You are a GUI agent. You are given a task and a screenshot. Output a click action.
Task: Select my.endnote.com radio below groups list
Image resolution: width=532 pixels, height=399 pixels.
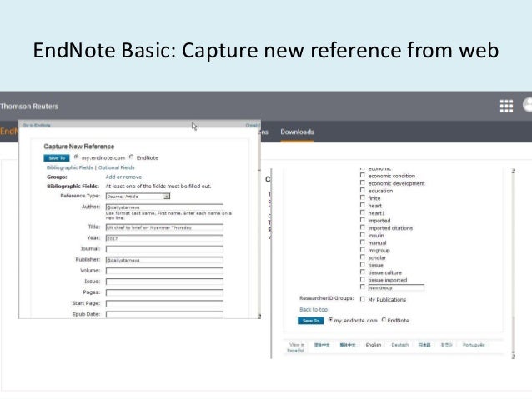(x=330, y=320)
